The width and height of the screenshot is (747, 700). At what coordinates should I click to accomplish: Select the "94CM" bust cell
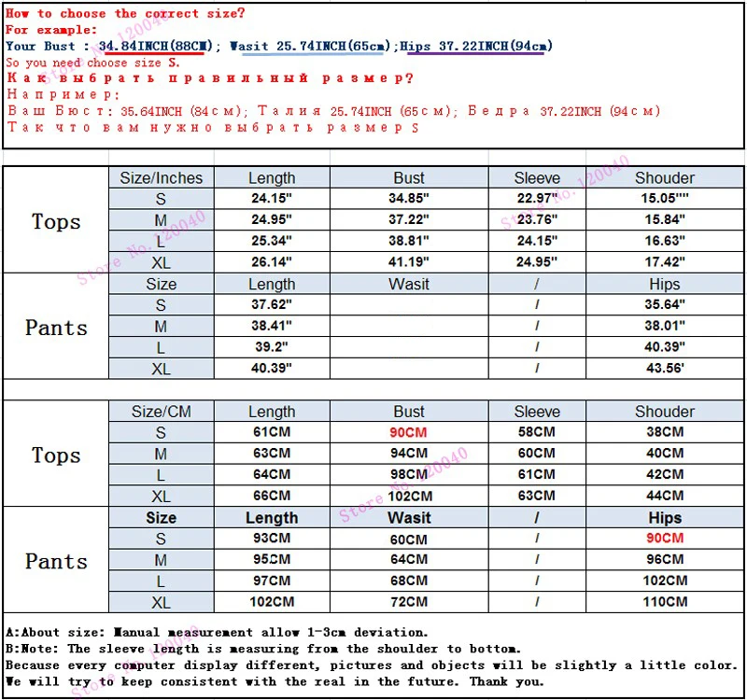(x=409, y=454)
